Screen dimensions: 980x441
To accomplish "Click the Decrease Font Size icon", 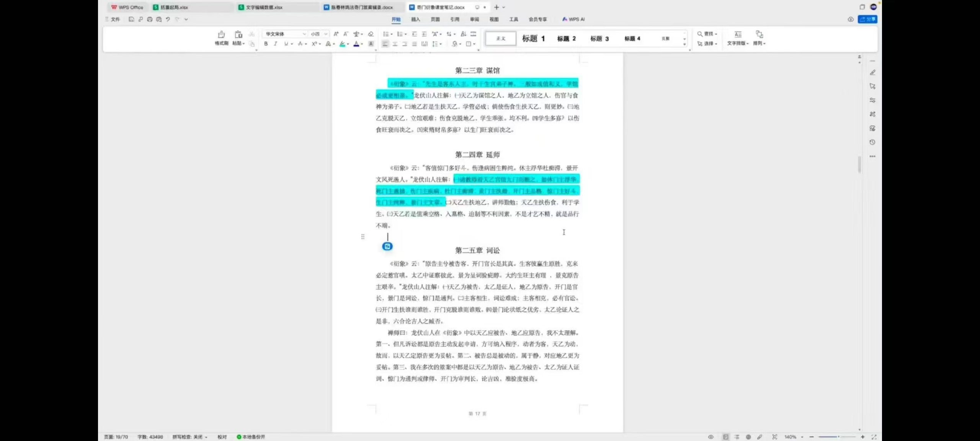I will (x=346, y=34).
